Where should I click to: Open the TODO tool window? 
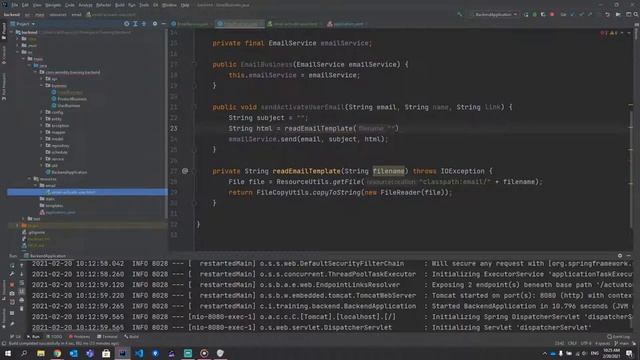tap(54, 337)
